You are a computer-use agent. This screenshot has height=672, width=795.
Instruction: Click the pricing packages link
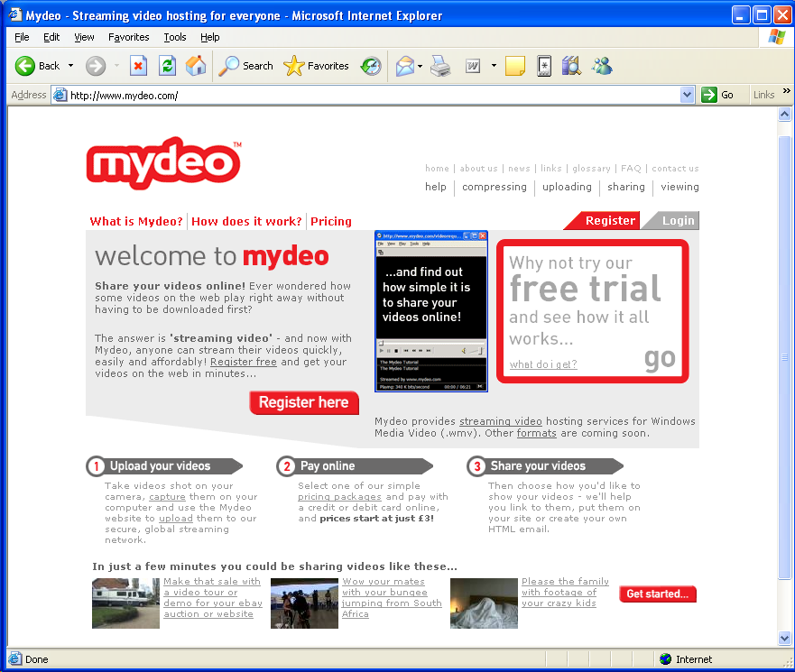[x=339, y=497]
